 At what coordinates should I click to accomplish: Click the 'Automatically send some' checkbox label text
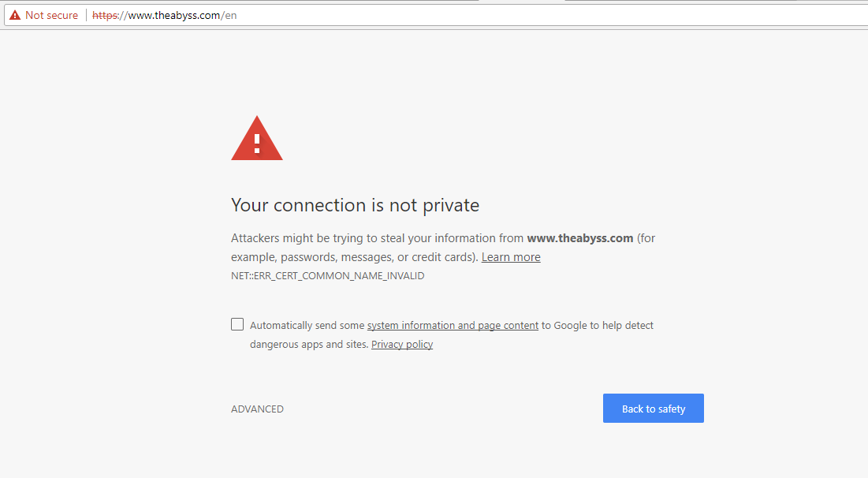(x=307, y=325)
